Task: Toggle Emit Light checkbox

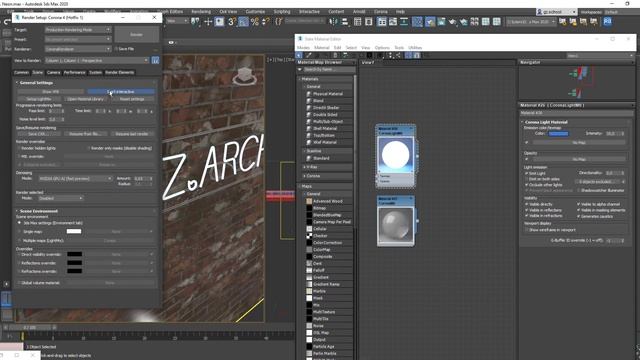Action: point(527,173)
